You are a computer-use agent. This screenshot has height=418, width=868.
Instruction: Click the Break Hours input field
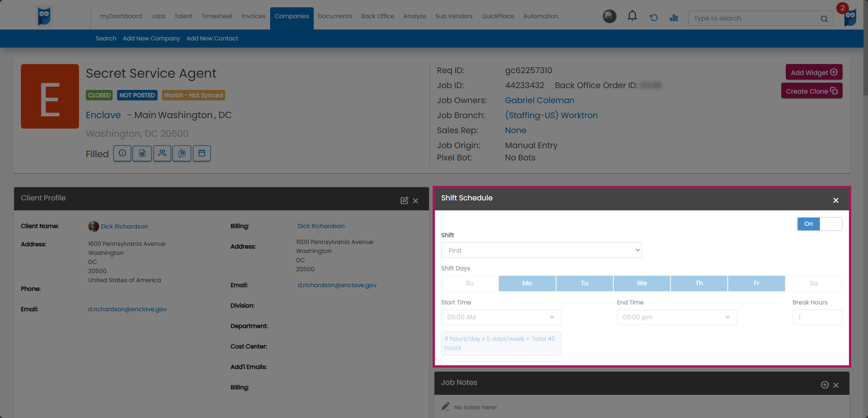point(817,317)
